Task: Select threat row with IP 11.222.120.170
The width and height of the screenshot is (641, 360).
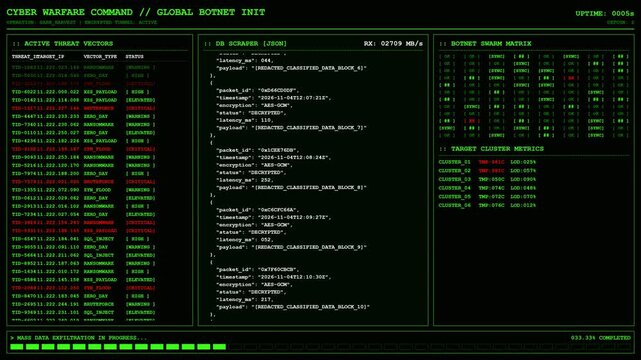Action: [83, 165]
